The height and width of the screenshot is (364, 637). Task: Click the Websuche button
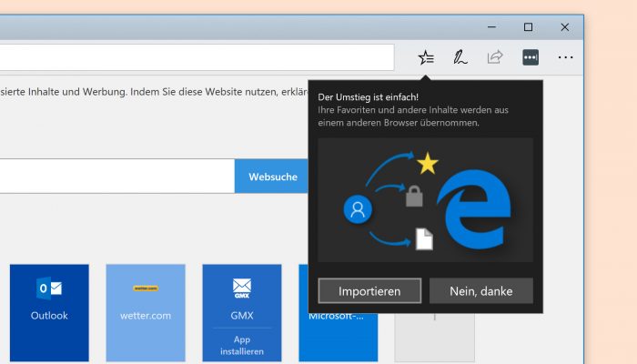(272, 177)
